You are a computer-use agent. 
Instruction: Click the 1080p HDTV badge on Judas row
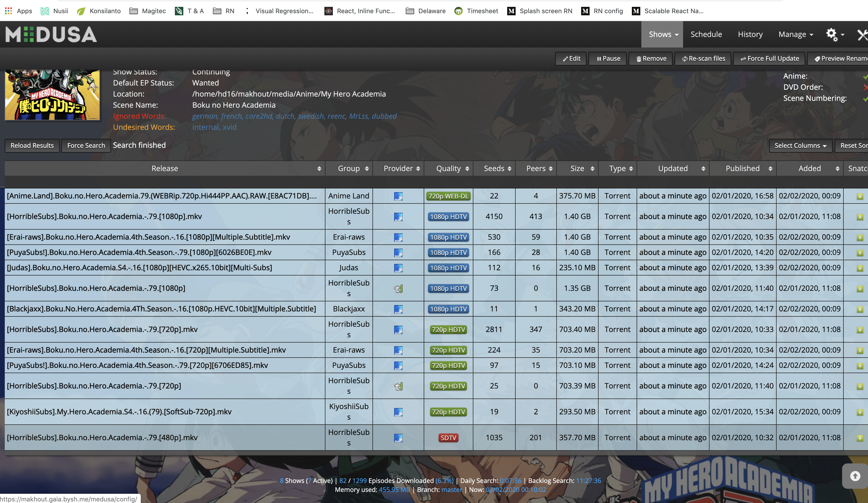[x=449, y=268]
